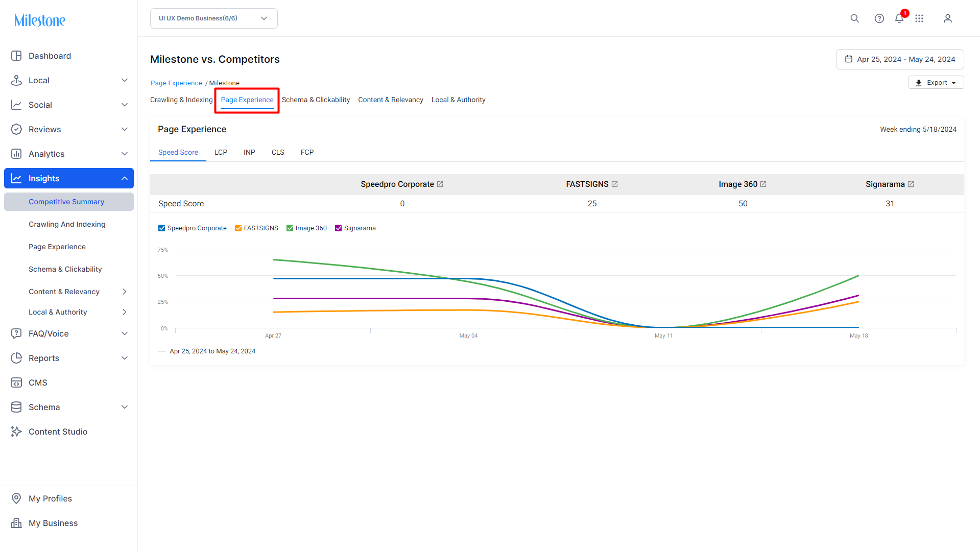Collapse the Insights menu chevron
The image size is (980, 551).
coord(125,178)
